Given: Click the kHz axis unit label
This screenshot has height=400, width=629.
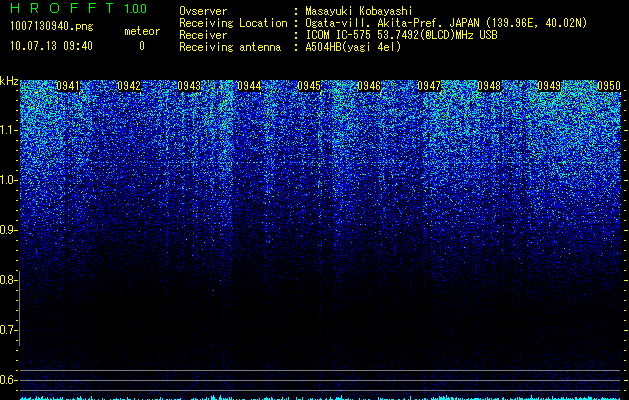Looking at the screenshot, I should click(x=9, y=81).
